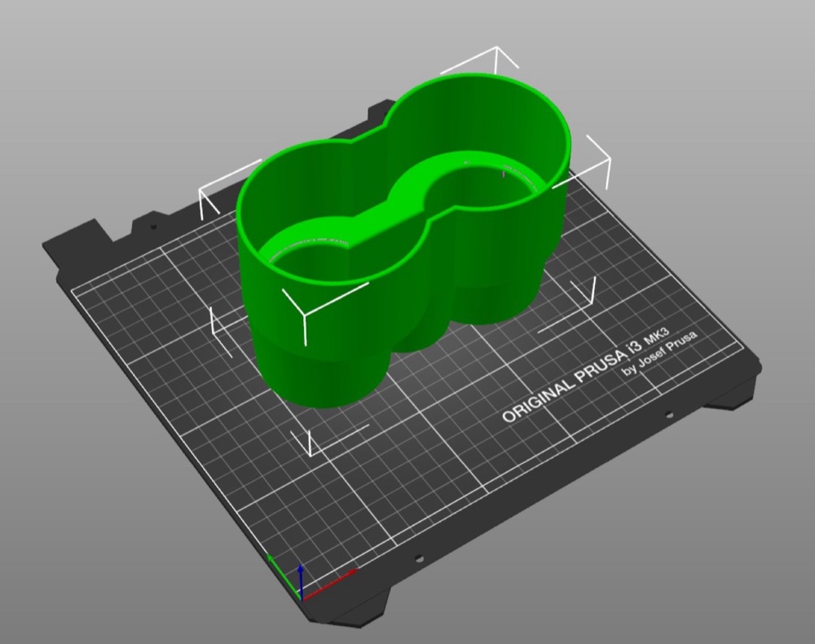Click the front edge screw hole of the bed
Screen dimensions: 815x644
point(419,559)
